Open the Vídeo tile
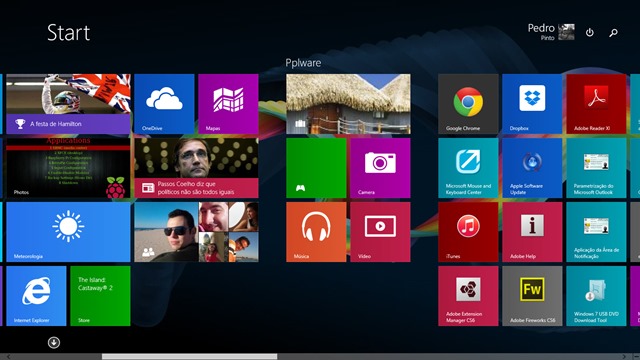This screenshot has height=360, width=640. click(380, 232)
